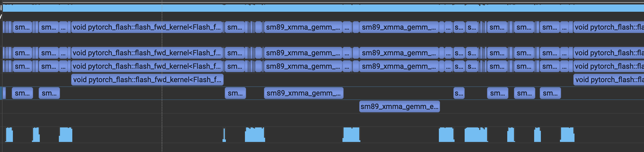The image size is (644, 152).
Task: Click the fifth-row 'sm...' block right after the flash kernel
Action: pos(235,93)
